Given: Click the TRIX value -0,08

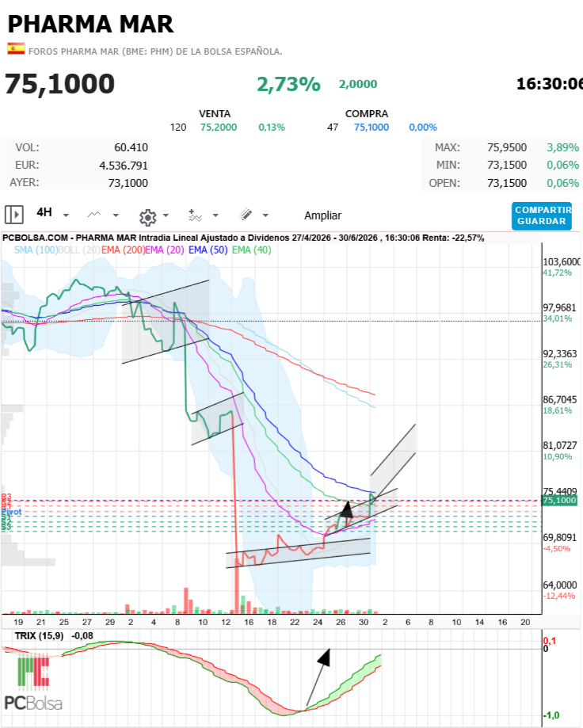Looking at the screenshot, I should (82, 635).
